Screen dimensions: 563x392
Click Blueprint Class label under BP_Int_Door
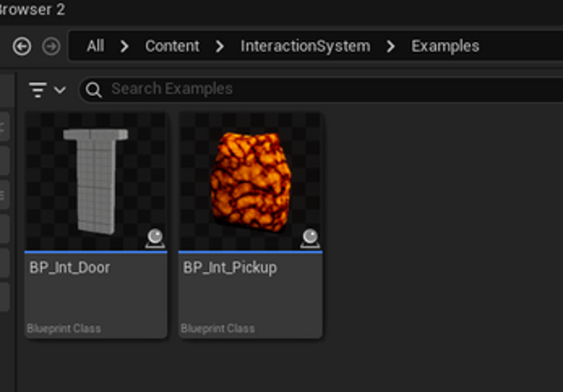click(x=64, y=328)
